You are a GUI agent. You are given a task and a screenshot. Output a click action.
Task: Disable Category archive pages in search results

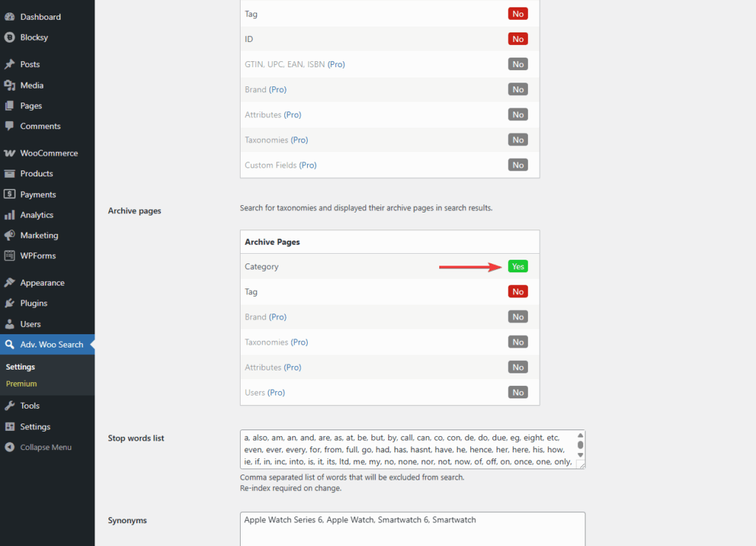click(x=518, y=266)
